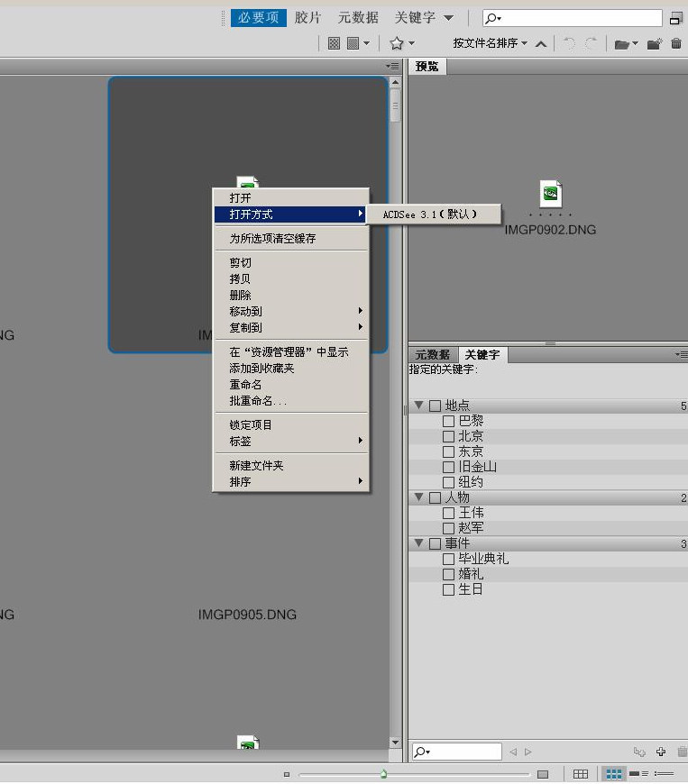Choose 重命名 from the context menu
The width and height of the screenshot is (688, 784).
click(x=245, y=385)
